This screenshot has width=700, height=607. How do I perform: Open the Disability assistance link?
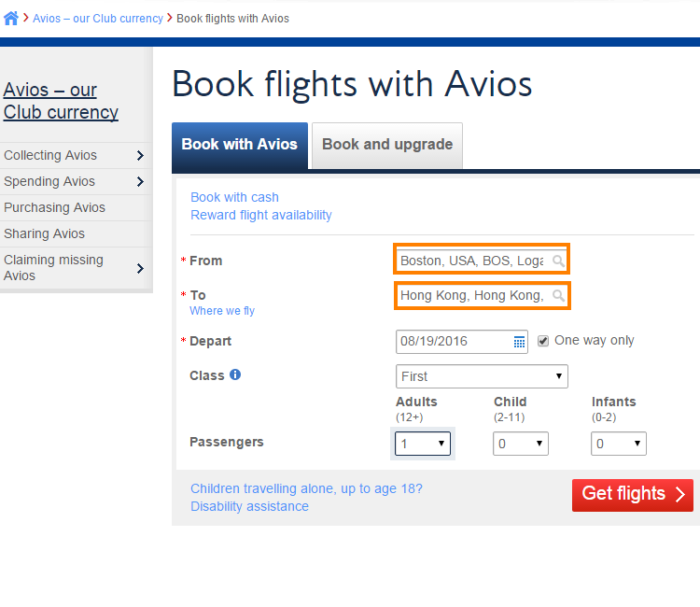click(x=249, y=506)
